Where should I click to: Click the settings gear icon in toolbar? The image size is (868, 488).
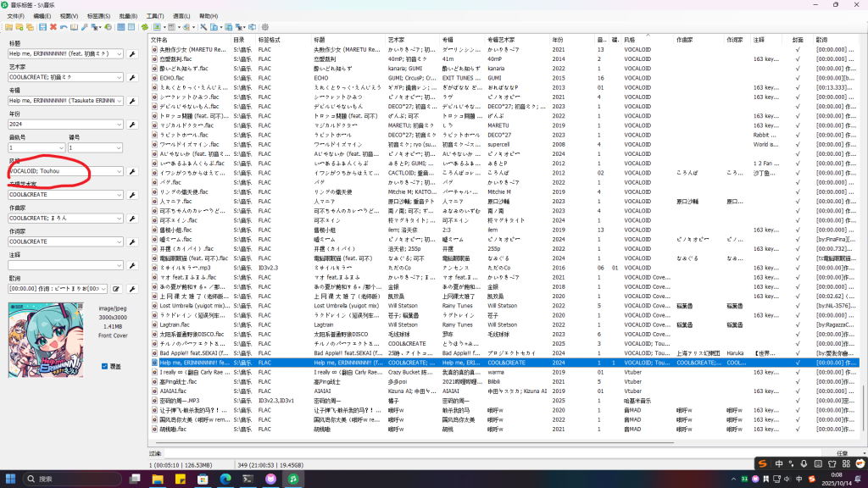tap(264, 27)
